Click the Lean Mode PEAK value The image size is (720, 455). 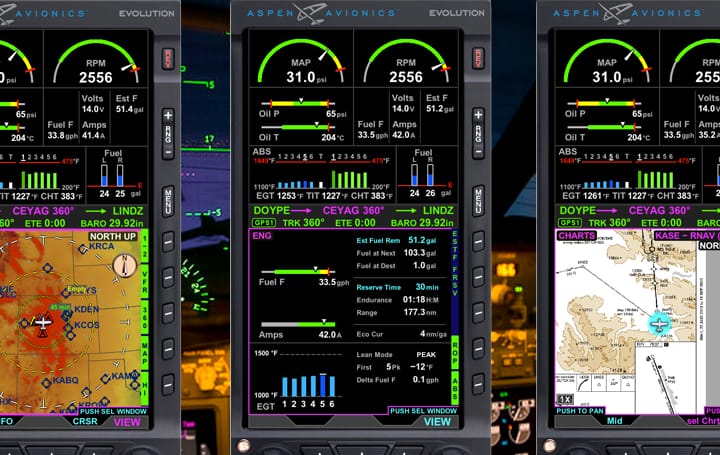click(x=426, y=354)
